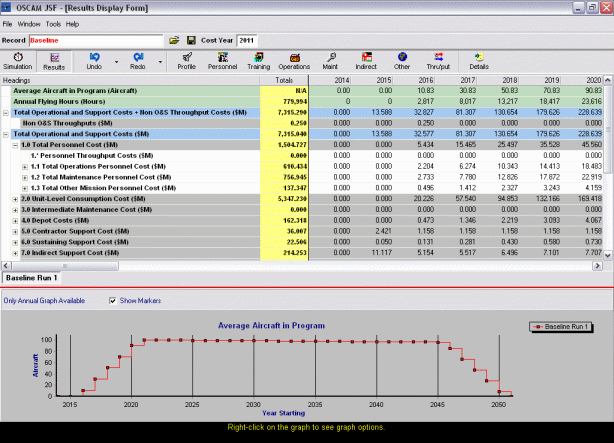The image size is (614, 443).
Task: Select the Baseline Run 1 tab
Action: click(32, 278)
